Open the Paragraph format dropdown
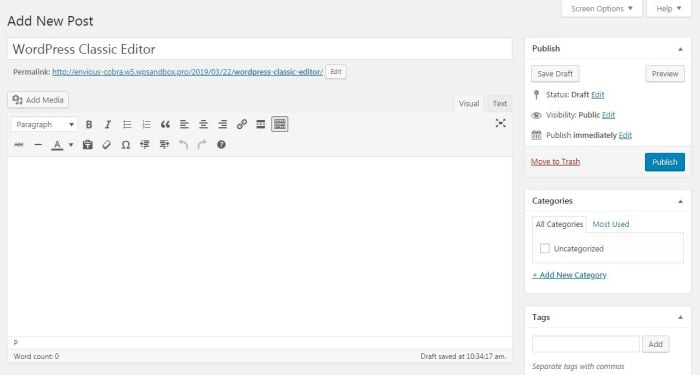The width and height of the screenshot is (700, 375). pos(44,125)
